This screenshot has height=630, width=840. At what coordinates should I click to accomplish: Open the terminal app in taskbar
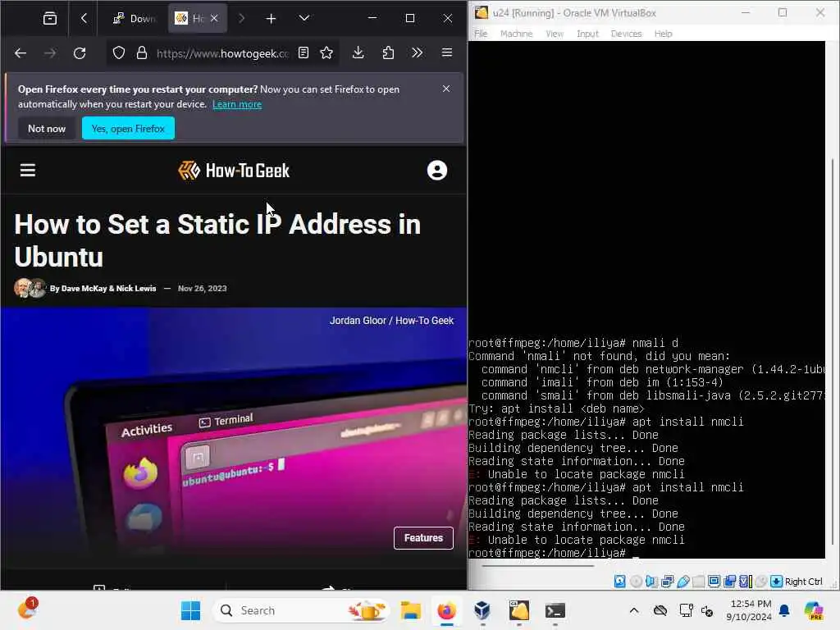pos(555,610)
